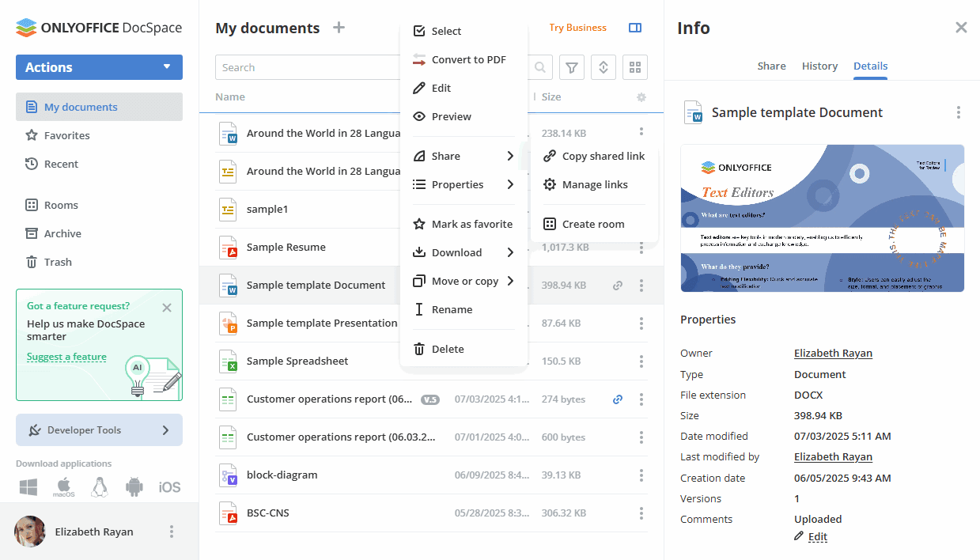Open Trash in sidebar
The width and height of the screenshot is (980, 560).
(99, 262)
